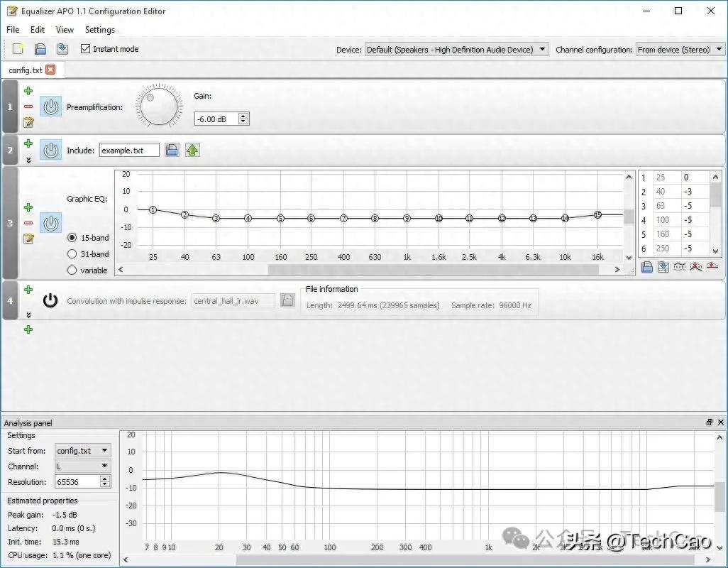The width and height of the screenshot is (728, 568).
Task: Open the File menu
Action: click(x=13, y=30)
